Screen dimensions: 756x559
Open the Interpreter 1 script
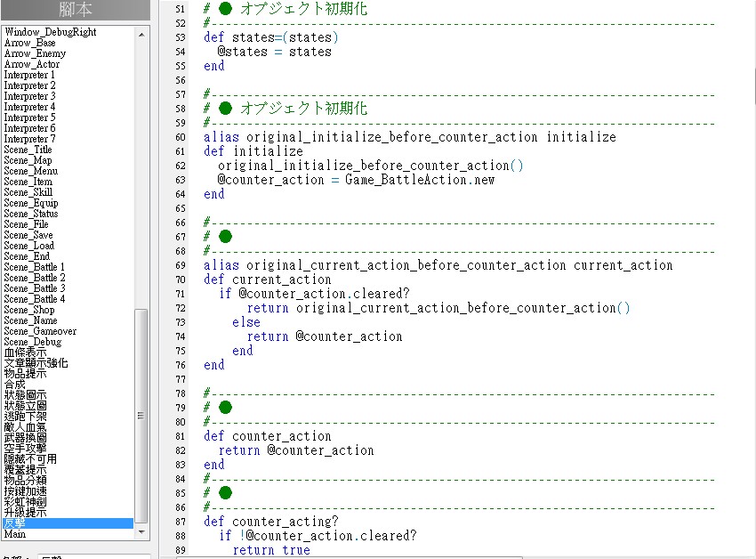pyautogui.click(x=29, y=75)
